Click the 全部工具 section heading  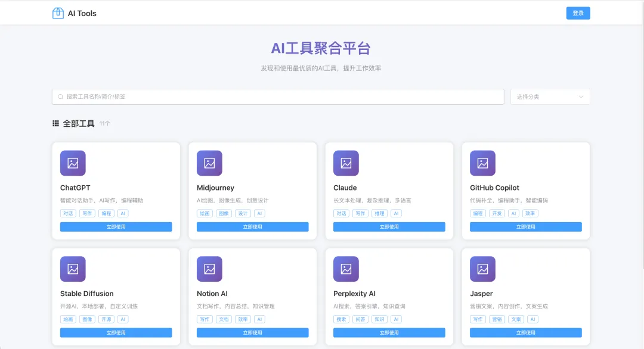[79, 123]
